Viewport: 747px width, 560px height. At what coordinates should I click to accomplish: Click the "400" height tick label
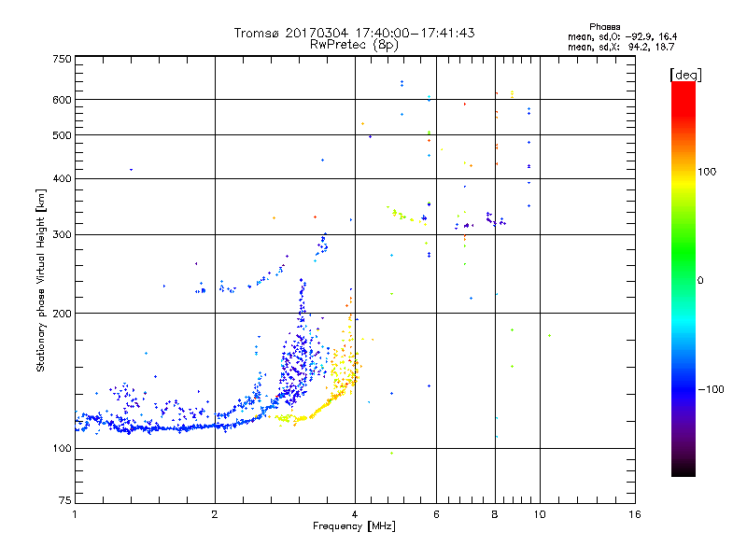point(62,178)
